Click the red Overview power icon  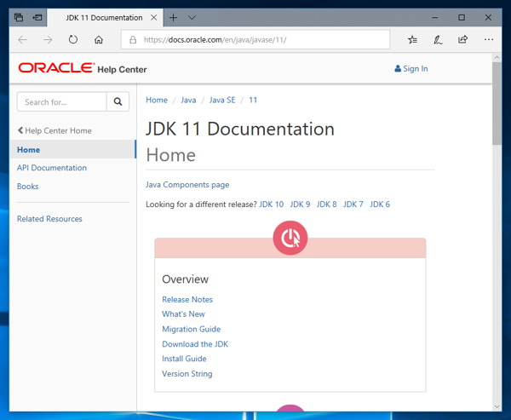pyautogui.click(x=290, y=238)
